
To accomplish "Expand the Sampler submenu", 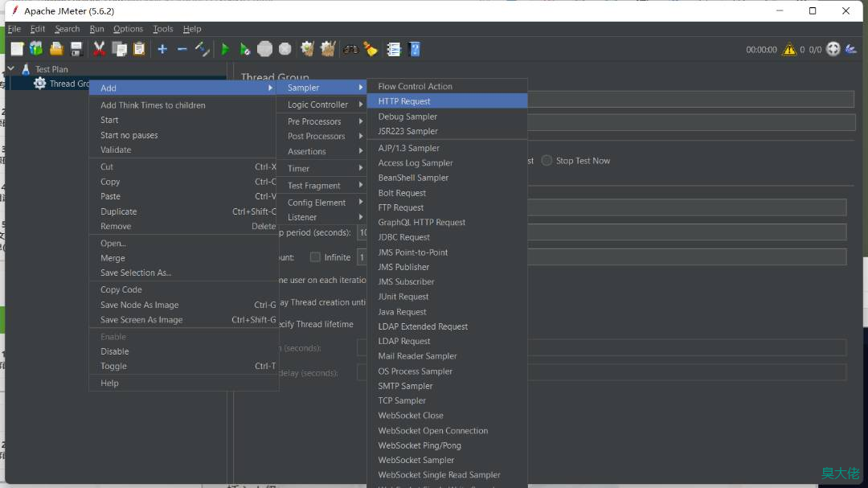I will [321, 88].
